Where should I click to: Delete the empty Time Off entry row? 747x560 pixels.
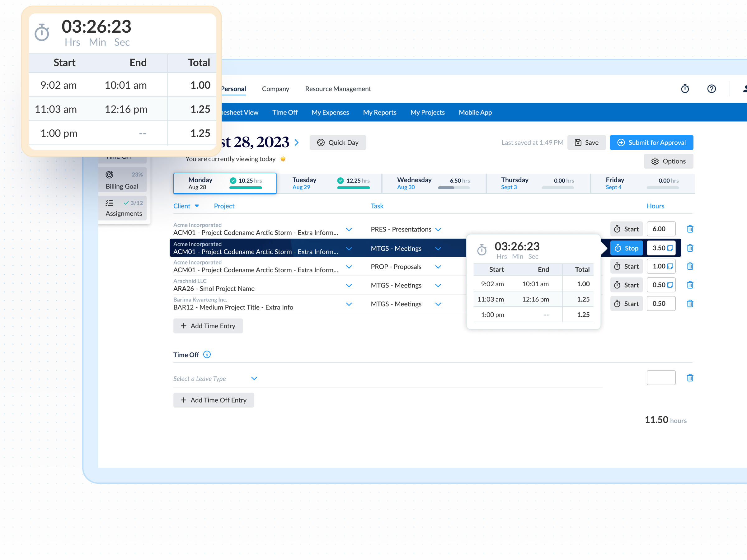[690, 378]
